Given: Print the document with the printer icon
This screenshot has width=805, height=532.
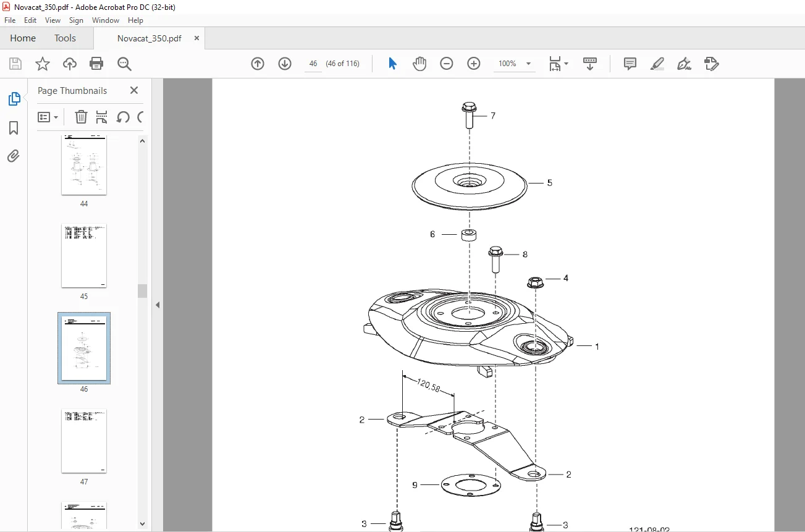Looking at the screenshot, I should tap(96, 64).
